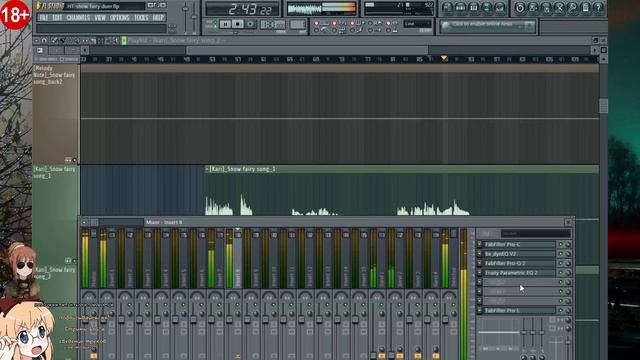
Task: Expand the FabFilter Pro-Q 2 slot menu arrow
Action: [x=480, y=263]
